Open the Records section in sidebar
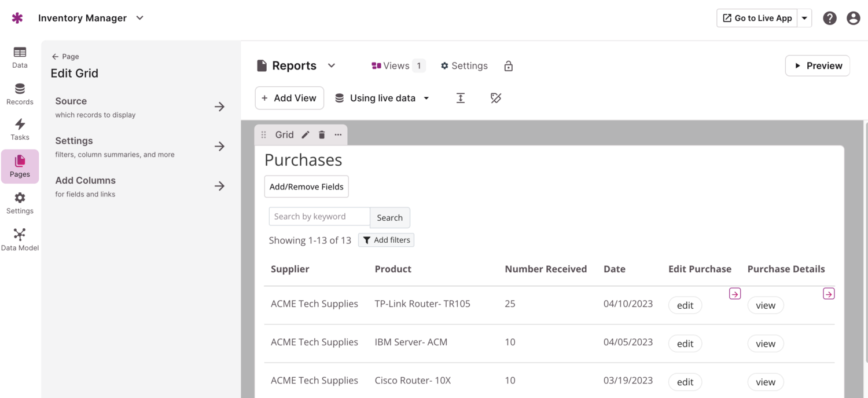868x398 pixels. (x=20, y=94)
